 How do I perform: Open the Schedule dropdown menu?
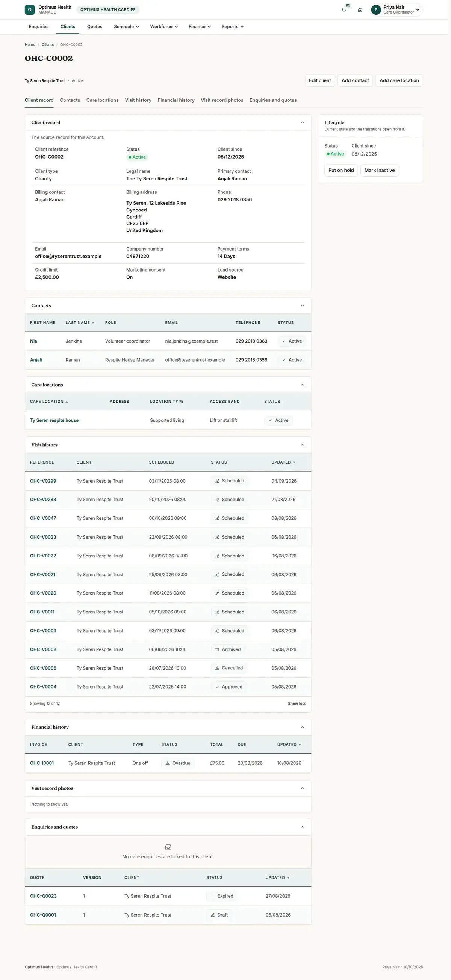click(126, 27)
